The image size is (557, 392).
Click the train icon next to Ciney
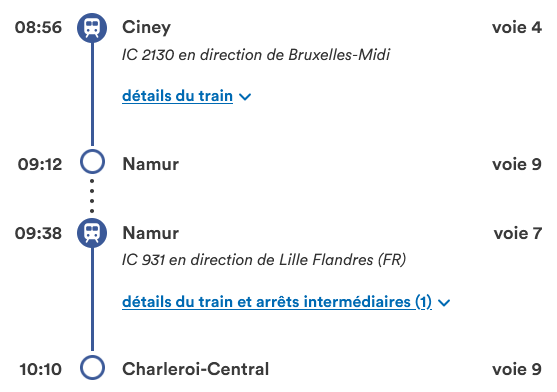(92, 28)
